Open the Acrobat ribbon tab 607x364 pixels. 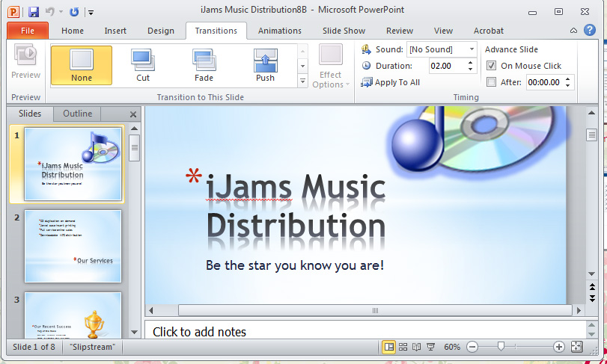click(x=489, y=31)
